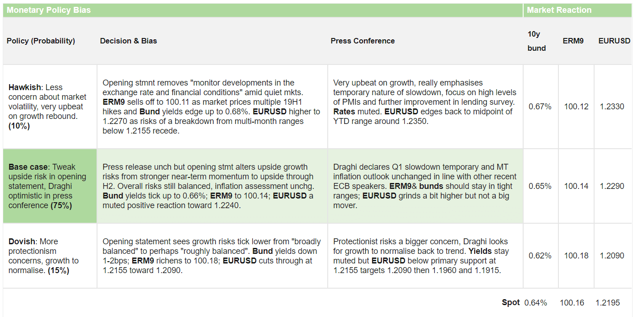Click the Spot EURUSD value 1.2195
644x317 pixels.
608,303
